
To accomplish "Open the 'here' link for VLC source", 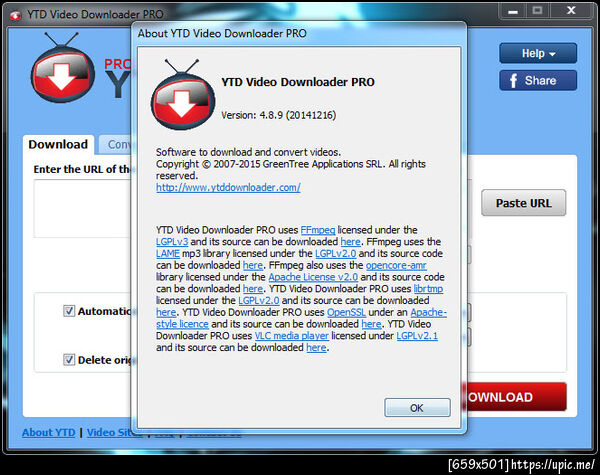I will click(x=316, y=348).
